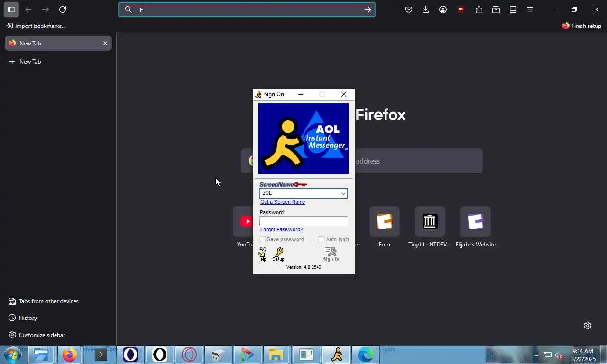Open the Firefox taskbar icon
The image size is (607, 364).
(x=70, y=355)
